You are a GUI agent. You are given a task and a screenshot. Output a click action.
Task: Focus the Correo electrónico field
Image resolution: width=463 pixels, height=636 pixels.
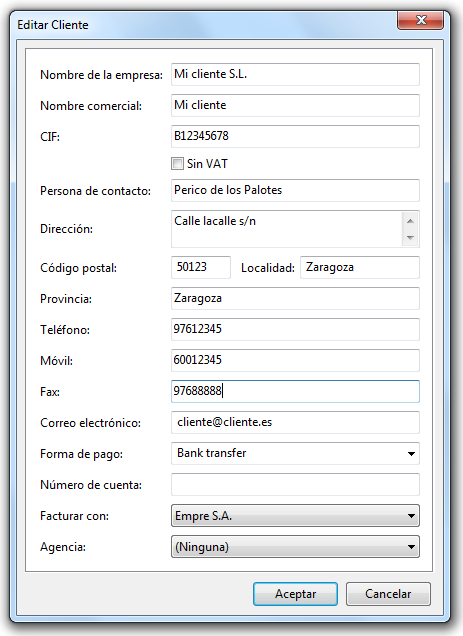click(295, 422)
